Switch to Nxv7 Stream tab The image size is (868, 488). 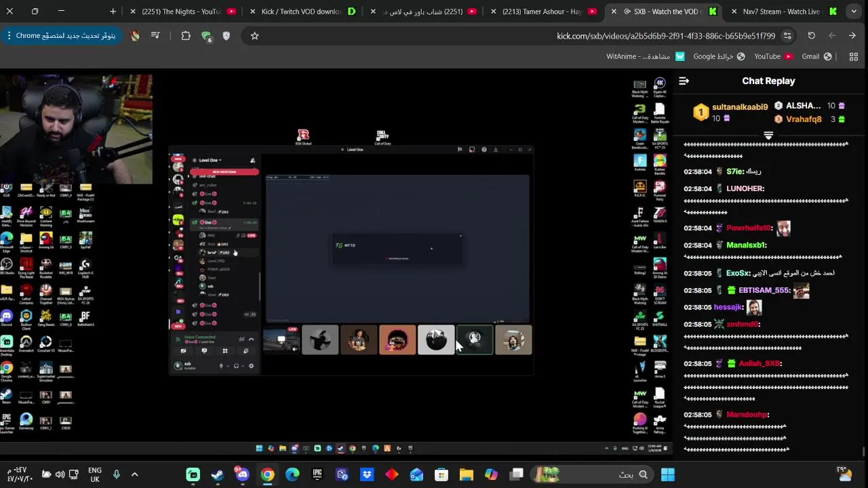781,12
